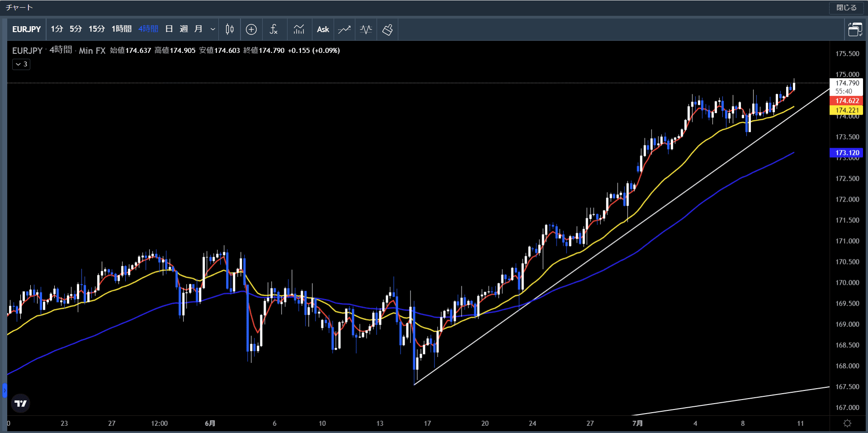Click the 175.500 price axis label
Image resolution: width=868 pixels, height=433 pixels.
click(847, 54)
